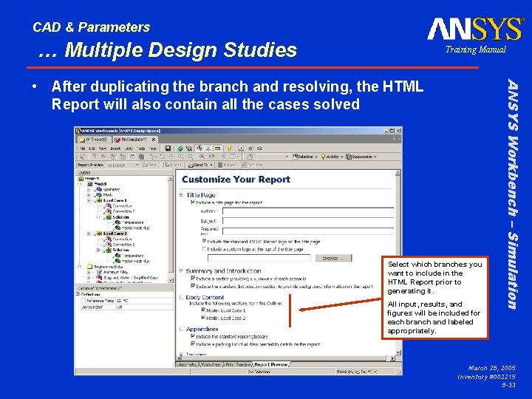This screenshot has width=532, height=399.
Task: Collapse the Load Case 1 tree branch
Action: tap(89, 200)
